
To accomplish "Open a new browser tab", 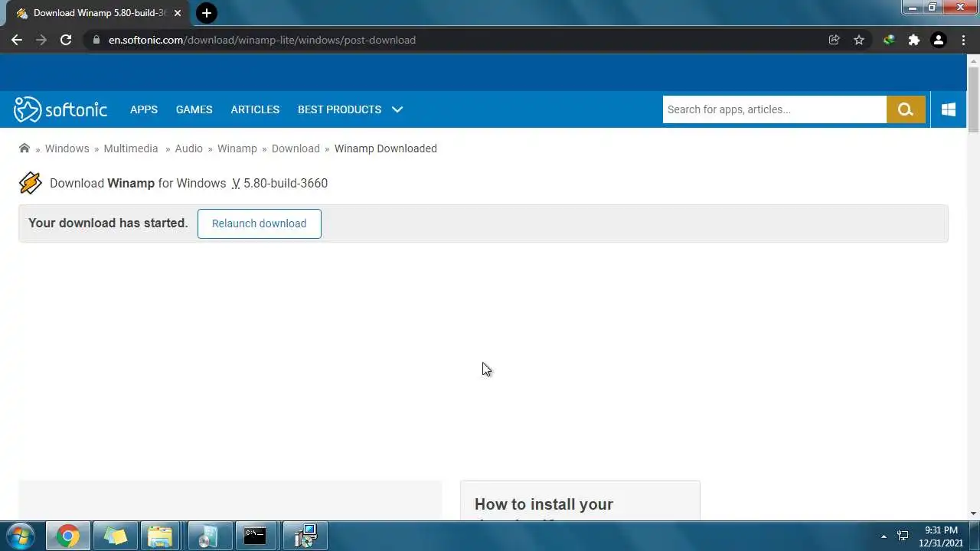I will [206, 13].
